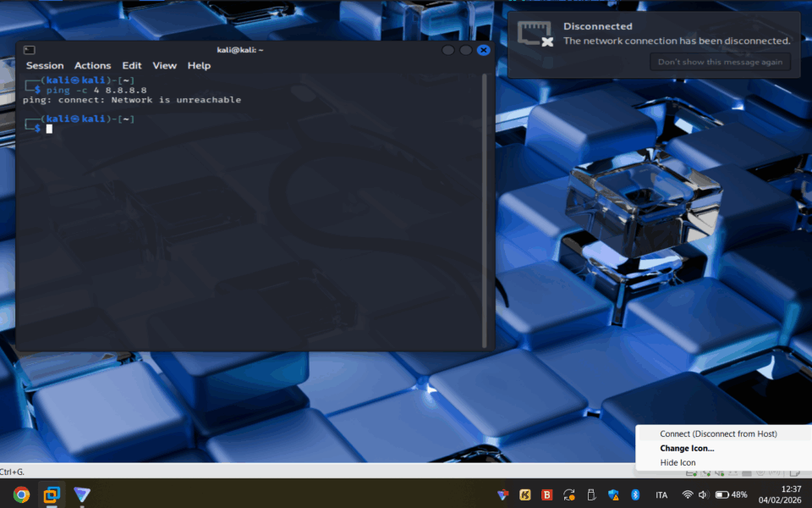Open Proton VPN from the taskbar
The image size is (812, 508).
pos(82,494)
